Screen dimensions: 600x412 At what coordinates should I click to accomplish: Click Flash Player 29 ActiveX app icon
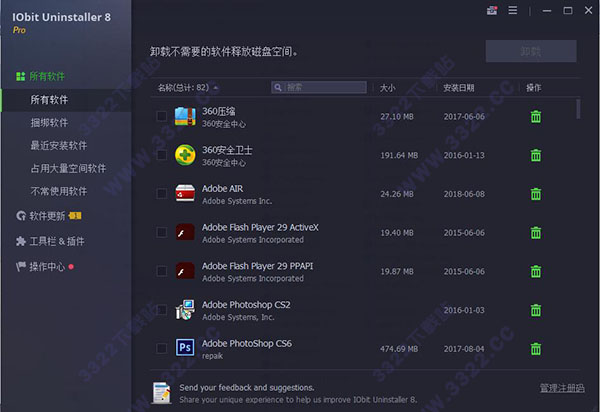[185, 232]
